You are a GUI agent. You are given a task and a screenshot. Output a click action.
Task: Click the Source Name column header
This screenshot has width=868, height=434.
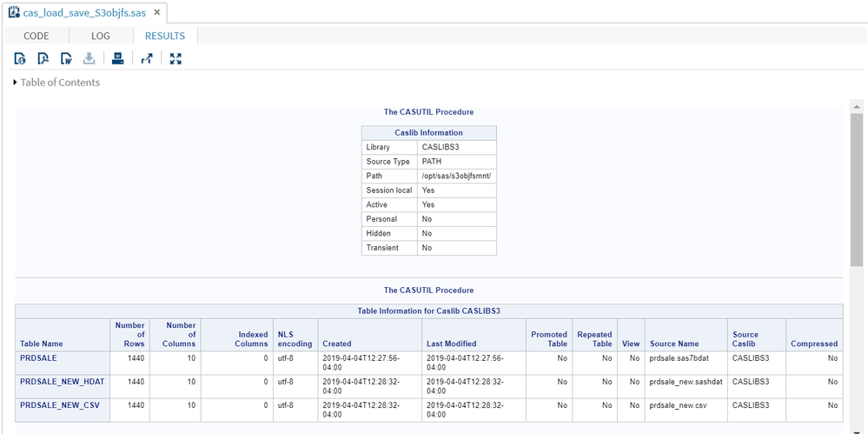(673, 344)
